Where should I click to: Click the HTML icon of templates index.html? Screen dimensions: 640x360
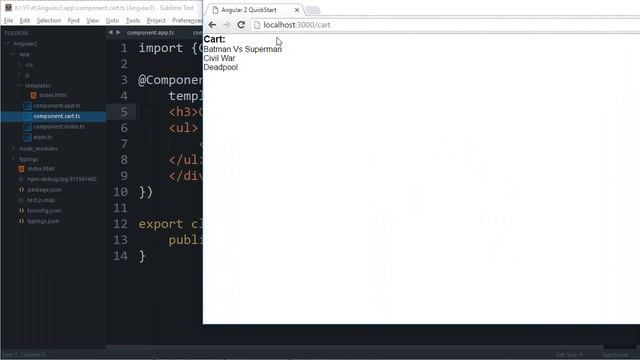click(33, 95)
